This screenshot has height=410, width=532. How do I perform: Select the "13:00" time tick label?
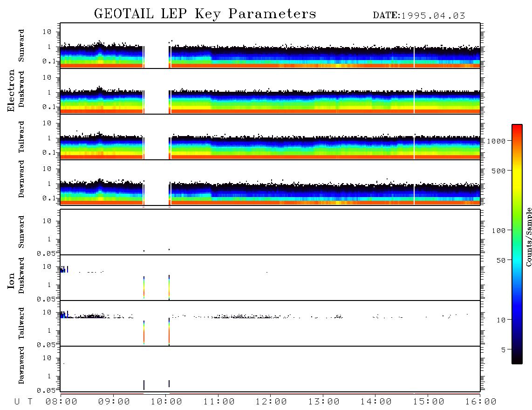point(324,402)
